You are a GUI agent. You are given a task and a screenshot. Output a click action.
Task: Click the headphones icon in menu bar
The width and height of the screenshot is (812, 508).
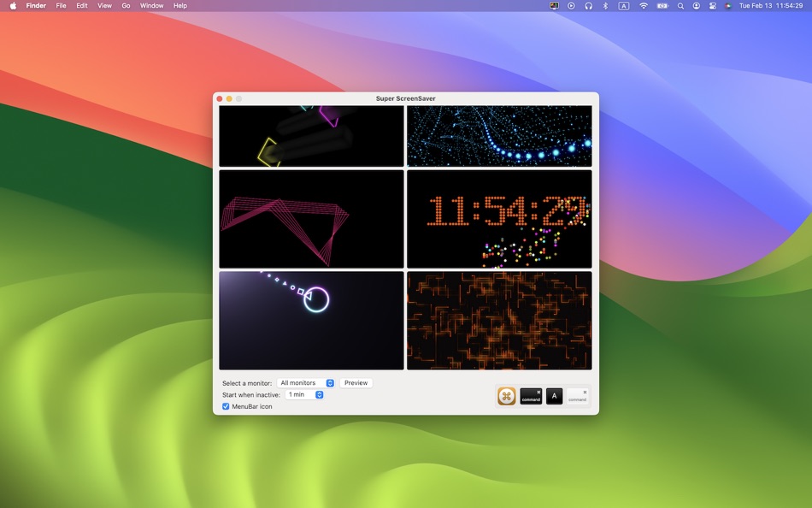point(588,6)
